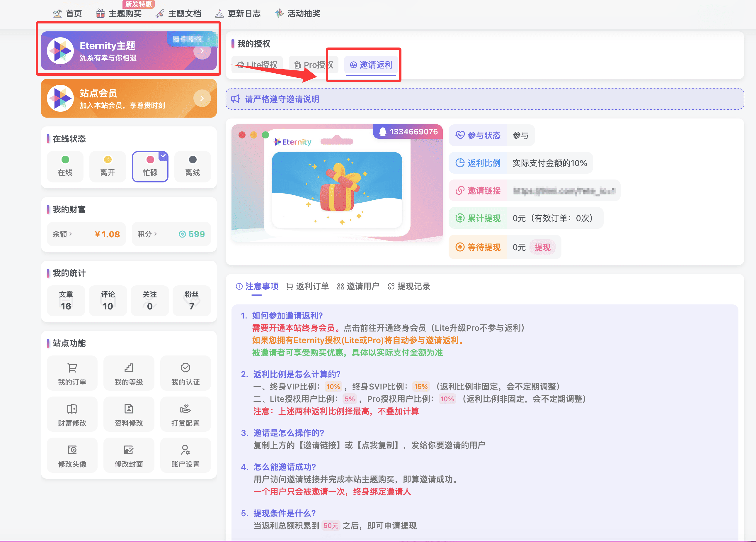Open 账户设置 account settings icon
Viewport: 756px width, 542px height.
pyautogui.click(x=185, y=450)
